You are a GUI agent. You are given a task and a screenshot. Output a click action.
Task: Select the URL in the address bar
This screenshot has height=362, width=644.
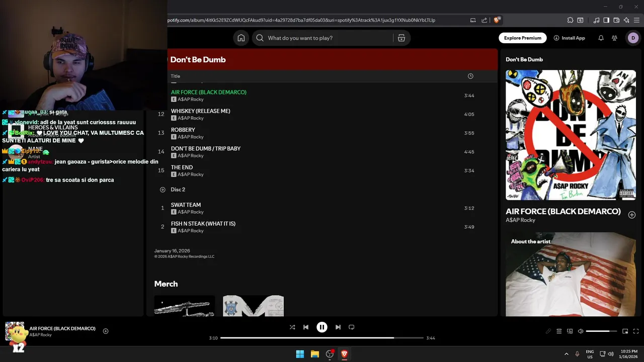click(x=301, y=20)
